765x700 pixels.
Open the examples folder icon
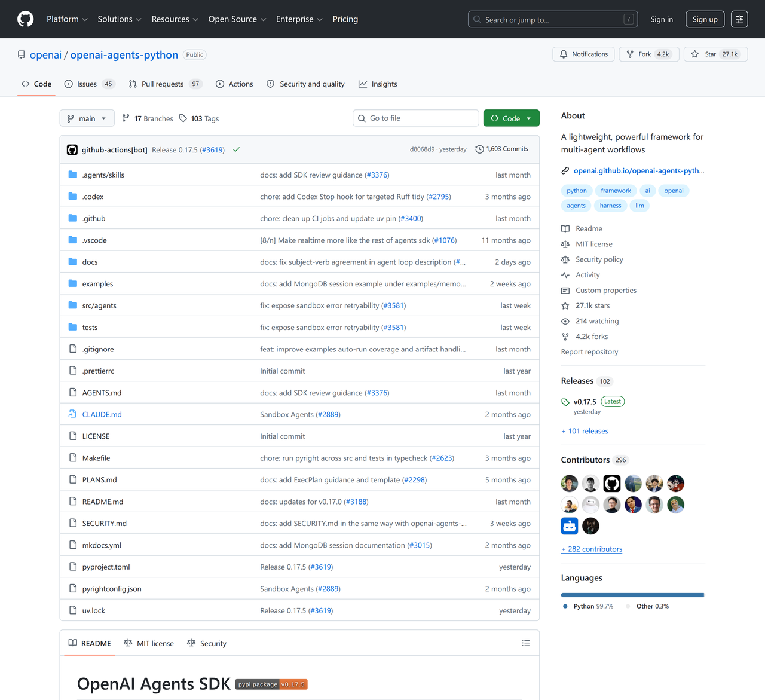(x=73, y=283)
